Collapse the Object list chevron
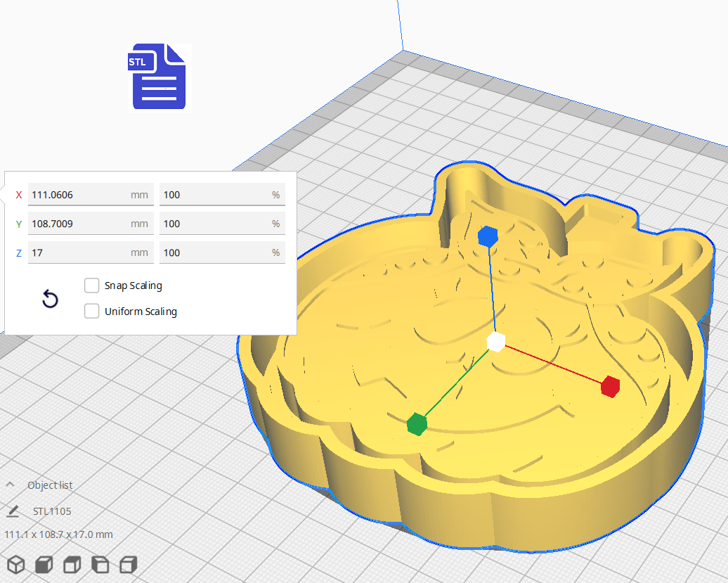This screenshot has height=583, width=728. pos(11,485)
